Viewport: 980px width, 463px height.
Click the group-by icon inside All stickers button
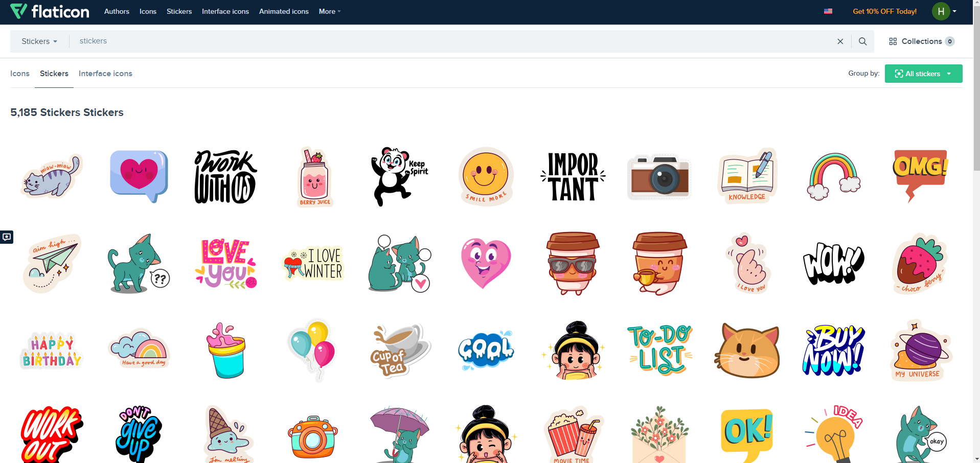[x=899, y=74]
